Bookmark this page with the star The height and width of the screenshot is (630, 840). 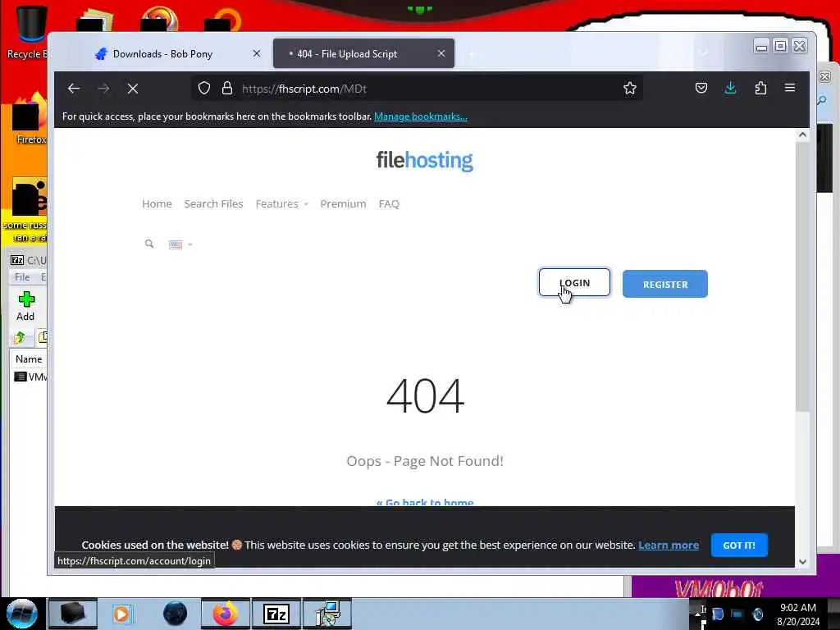click(630, 89)
